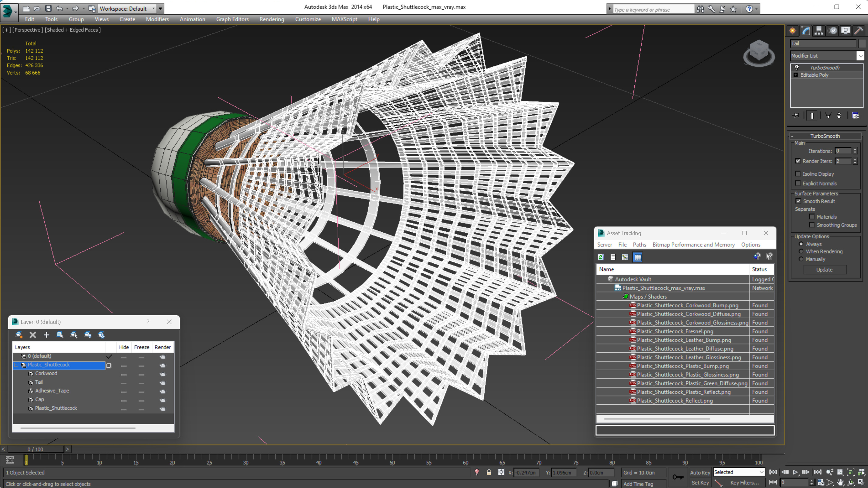Undo the last action with the arrow icon
The width and height of the screenshot is (868, 488).
coord(59,9)
